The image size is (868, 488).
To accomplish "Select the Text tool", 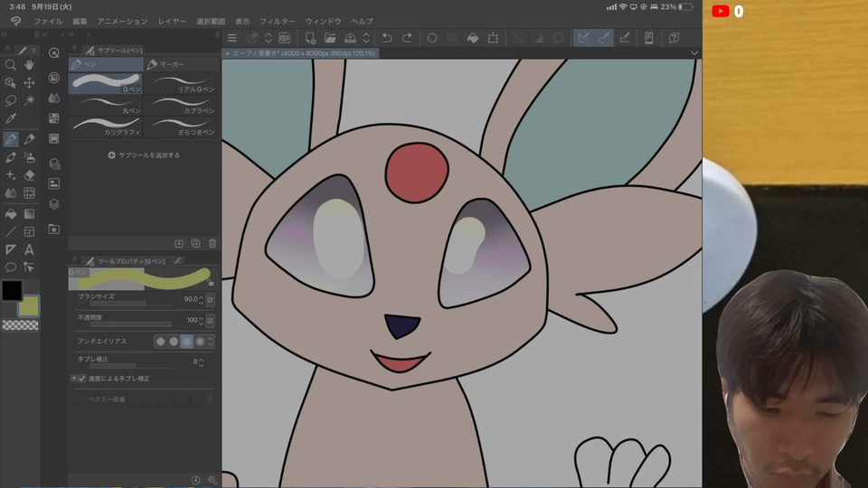I will 30,249.
